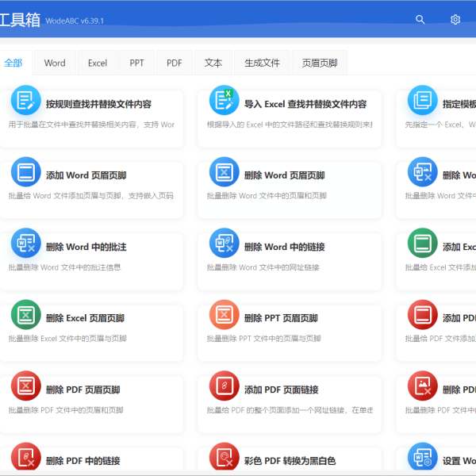The width and height of the screenshot is (476, 476).
Task: Open the search magnifier in header
Action: pyautogui.click(x=420, y=19)
